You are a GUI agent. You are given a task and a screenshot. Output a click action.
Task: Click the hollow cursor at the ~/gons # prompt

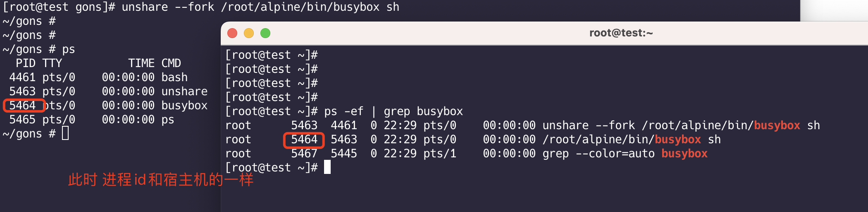point(65,133)
